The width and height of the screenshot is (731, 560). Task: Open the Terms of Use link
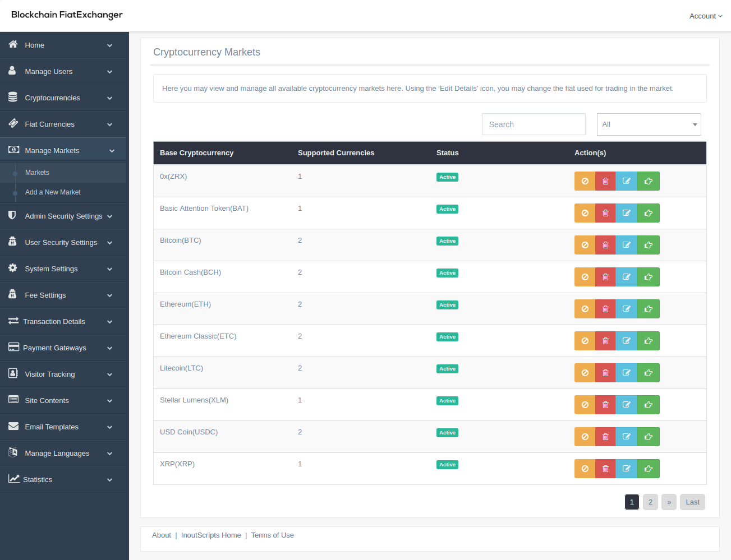click(x=273, y=535)
